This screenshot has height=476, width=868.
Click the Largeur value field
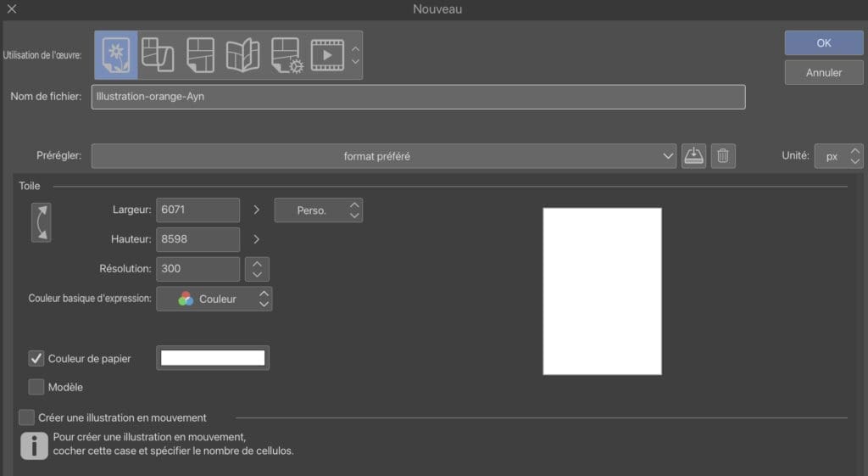point(198,210)
